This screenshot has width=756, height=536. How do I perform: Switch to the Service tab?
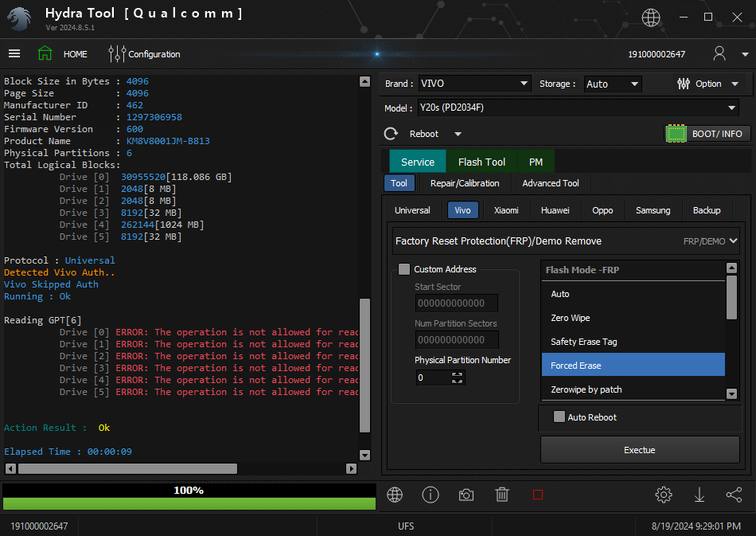pyautogui.click(x=418, y=162)
